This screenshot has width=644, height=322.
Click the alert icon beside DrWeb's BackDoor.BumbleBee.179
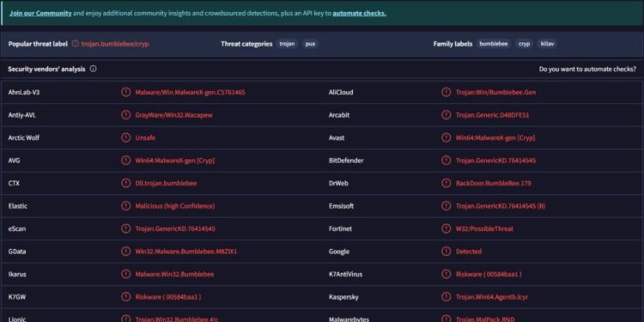[x=446, y=183]
